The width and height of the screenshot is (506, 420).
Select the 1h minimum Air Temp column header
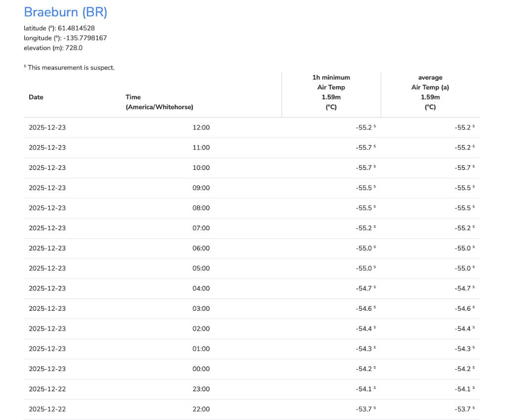331,92
